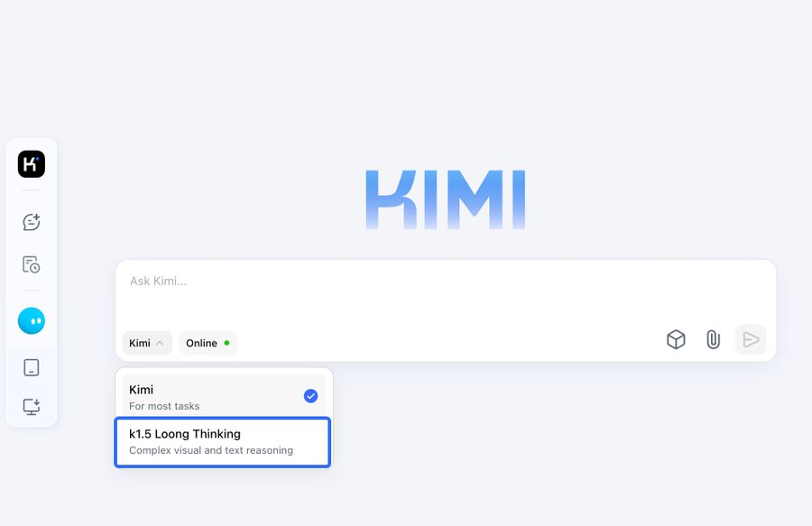This screenshot has width=812, height=526.
Task: Collapse the Kimi model selector dropdown
Action: coord(147,343)
